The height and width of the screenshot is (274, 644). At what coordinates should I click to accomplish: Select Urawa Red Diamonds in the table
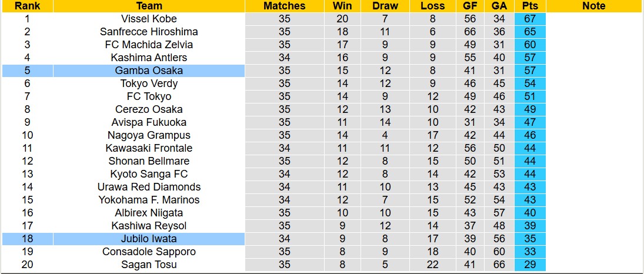[149, 187]
